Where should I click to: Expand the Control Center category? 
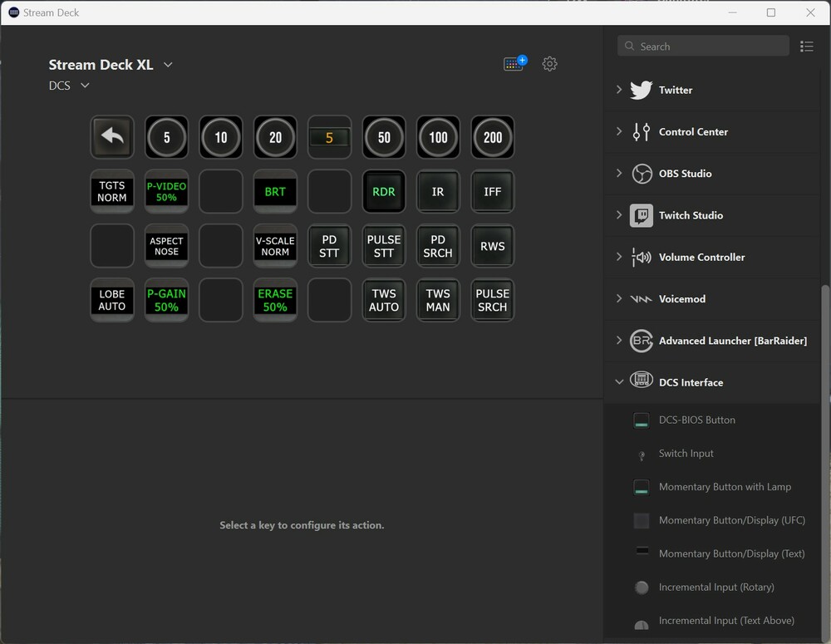click(713, 131)
